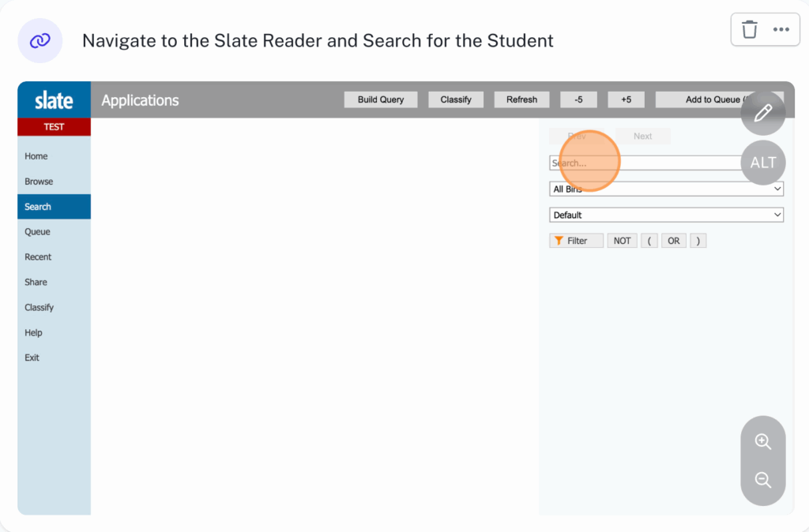
Task: Click the Refresh button
Action: (x=521, y=99)
